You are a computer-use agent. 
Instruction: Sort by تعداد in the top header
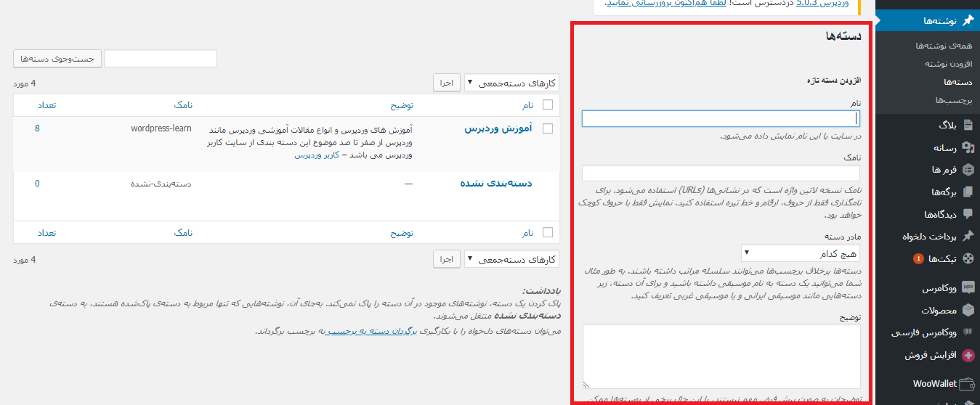tap(46, 105)
